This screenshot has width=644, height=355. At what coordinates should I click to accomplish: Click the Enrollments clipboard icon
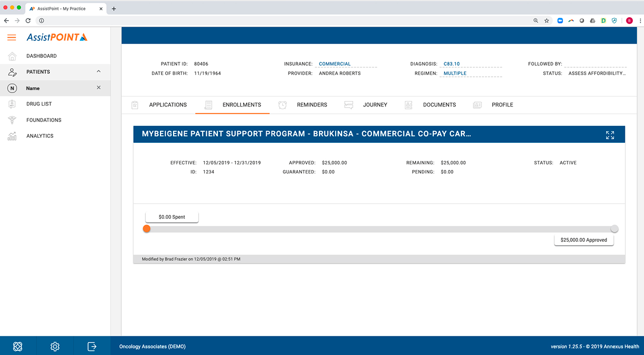[208, 105]
